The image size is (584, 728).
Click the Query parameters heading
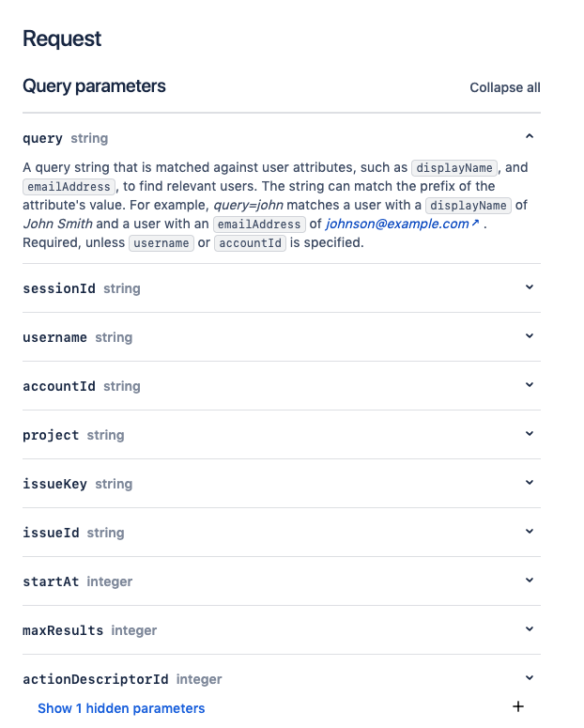click(x=94, y=86)
